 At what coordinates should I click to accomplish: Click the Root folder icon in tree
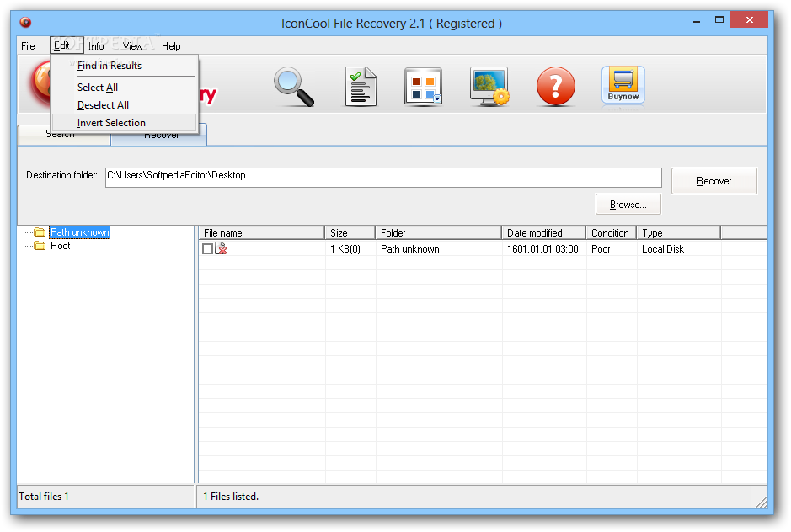click(40, 246)
